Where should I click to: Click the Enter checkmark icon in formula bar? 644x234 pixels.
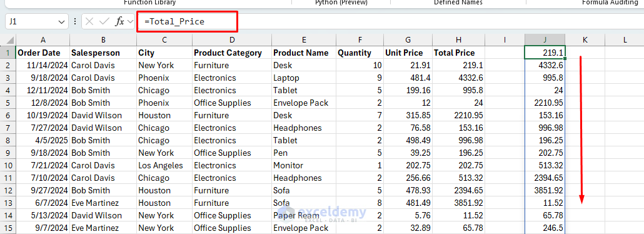tap(104, 22)
